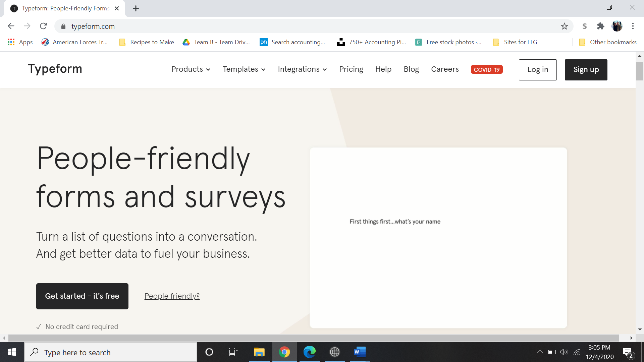The image size is (644, 362).
Task: Launch Microsoft Edge from the taskbar
Action: [x=309, y=352]
